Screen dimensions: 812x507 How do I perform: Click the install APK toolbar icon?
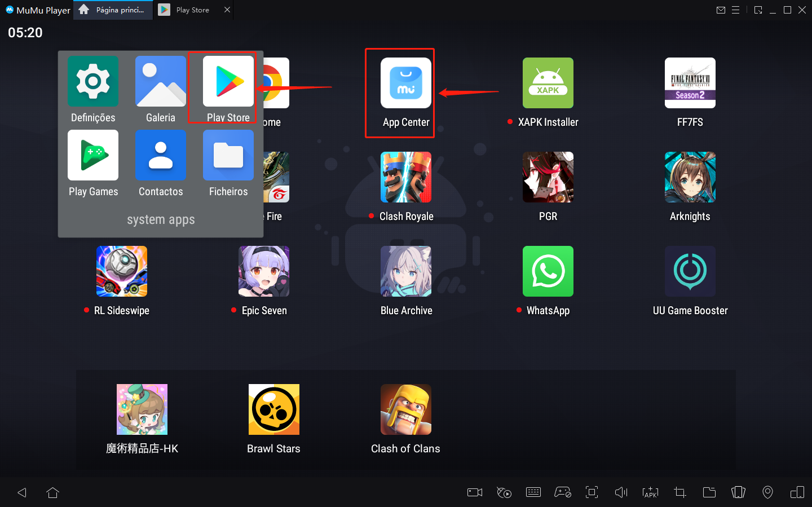pos(650,492)
